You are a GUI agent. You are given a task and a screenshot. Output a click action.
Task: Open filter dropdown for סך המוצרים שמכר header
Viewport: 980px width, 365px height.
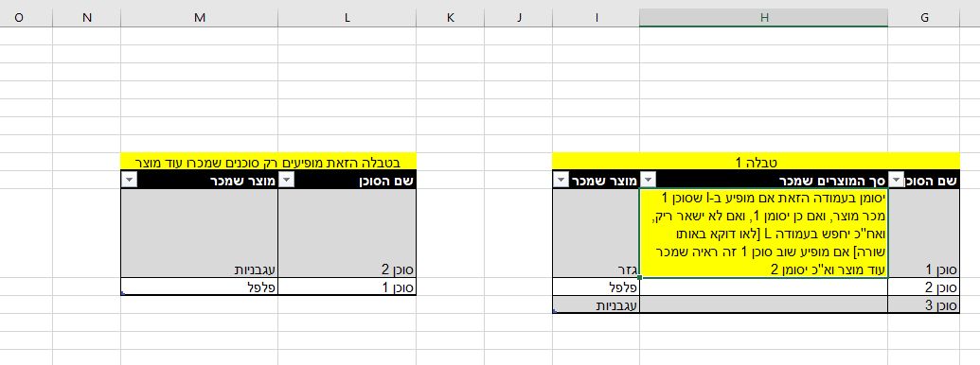coord(647,181)
